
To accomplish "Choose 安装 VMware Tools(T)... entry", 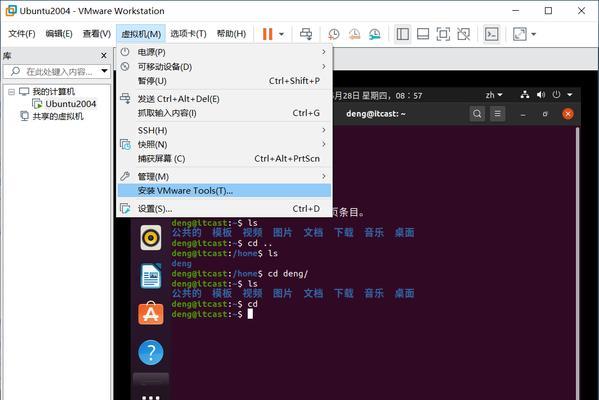I will pos(224,190).
